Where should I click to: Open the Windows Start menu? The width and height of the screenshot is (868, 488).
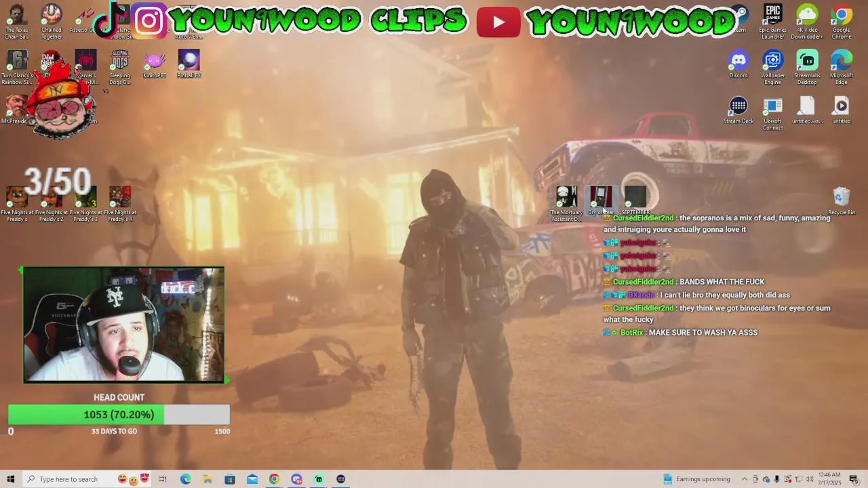(11, 479)
